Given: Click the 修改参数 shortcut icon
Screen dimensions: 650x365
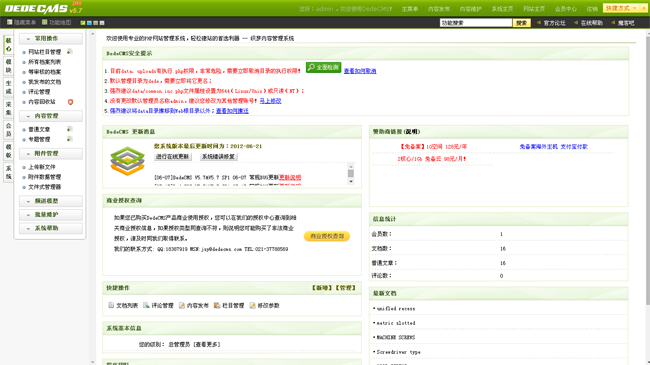Looking at the screenshot, I should click(252, 305).
